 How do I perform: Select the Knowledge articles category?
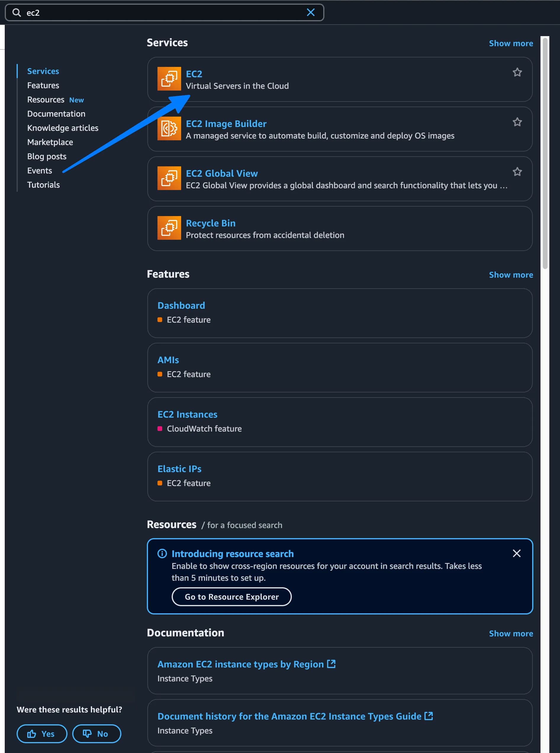point(63,128)
